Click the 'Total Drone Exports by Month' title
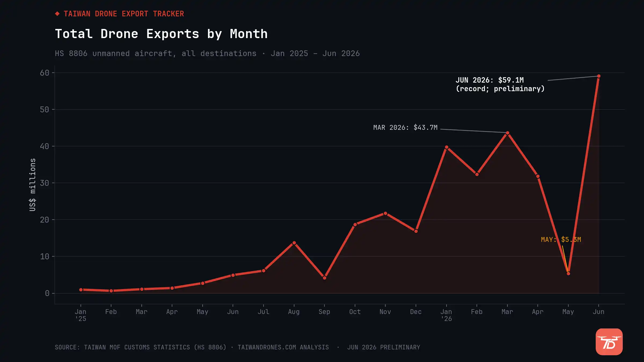This screenshot has width=644, height=362. (x=161, y=34)
